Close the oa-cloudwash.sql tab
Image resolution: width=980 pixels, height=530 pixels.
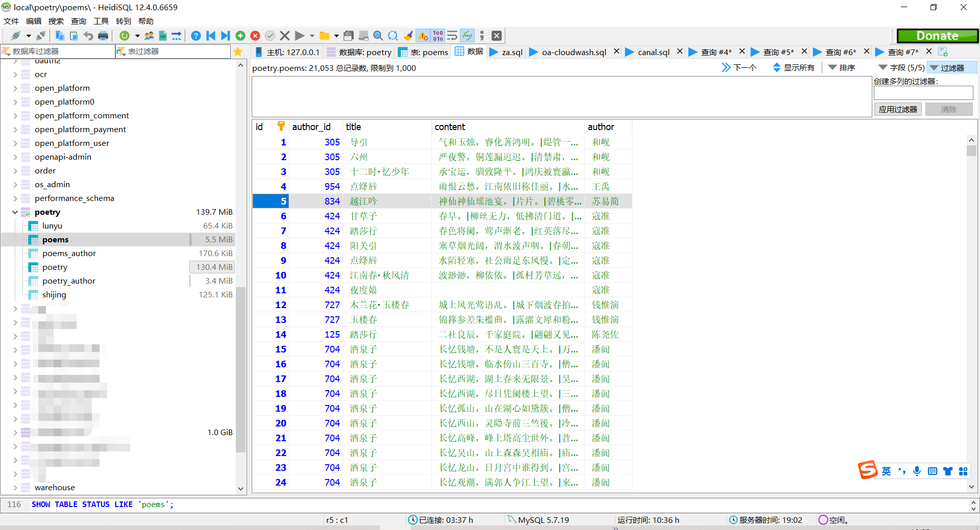click(617, 52)
